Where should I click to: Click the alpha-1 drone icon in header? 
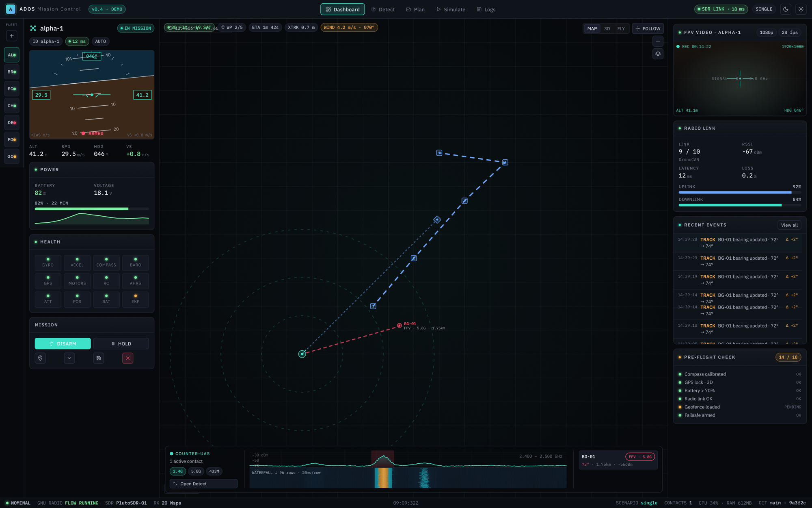[x=33, y=28]
